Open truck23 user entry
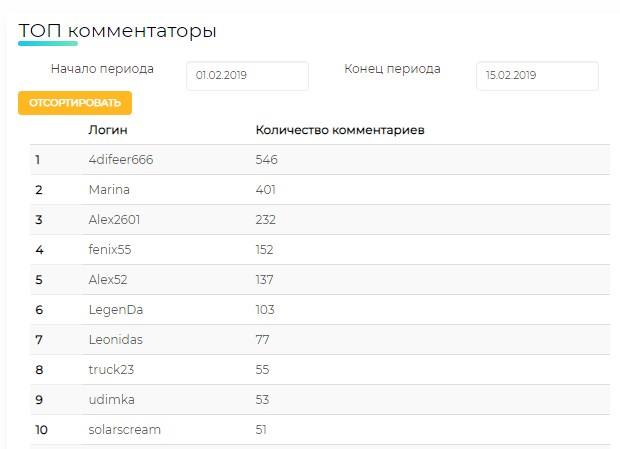Screen dimensions: 620x449 click(x=111, y=370)
